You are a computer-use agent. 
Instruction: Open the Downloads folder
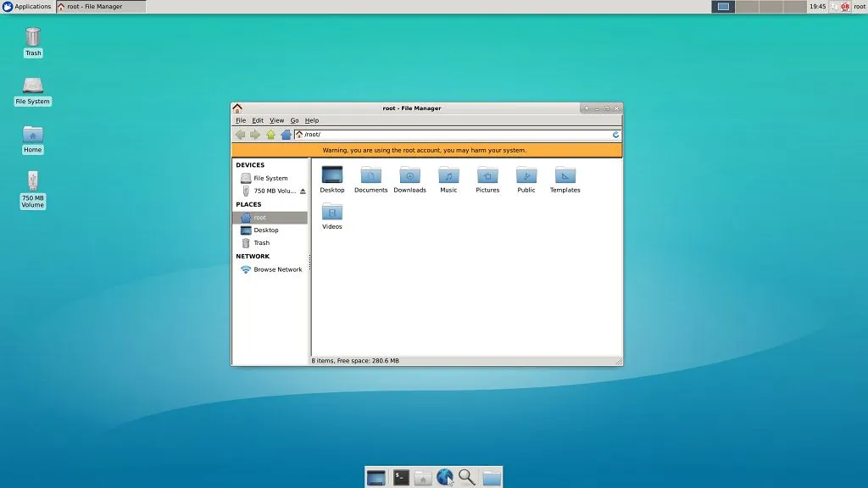coord(409,175)
